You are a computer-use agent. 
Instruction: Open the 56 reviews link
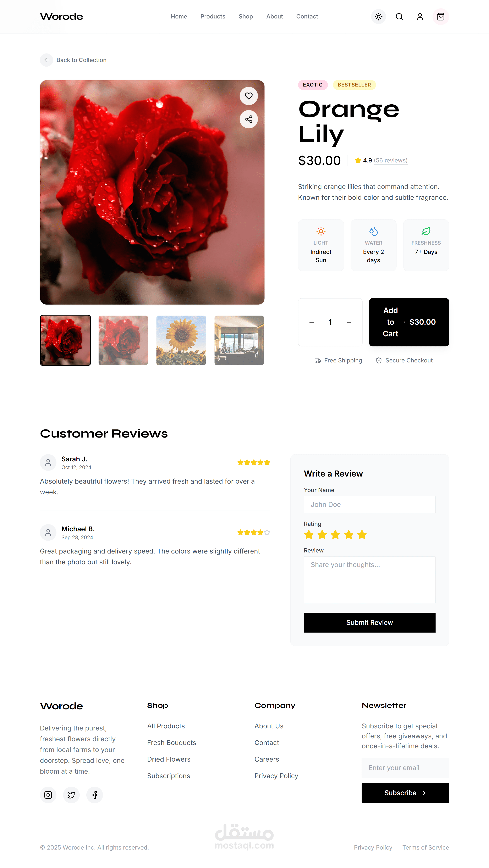tap(391, 160)
